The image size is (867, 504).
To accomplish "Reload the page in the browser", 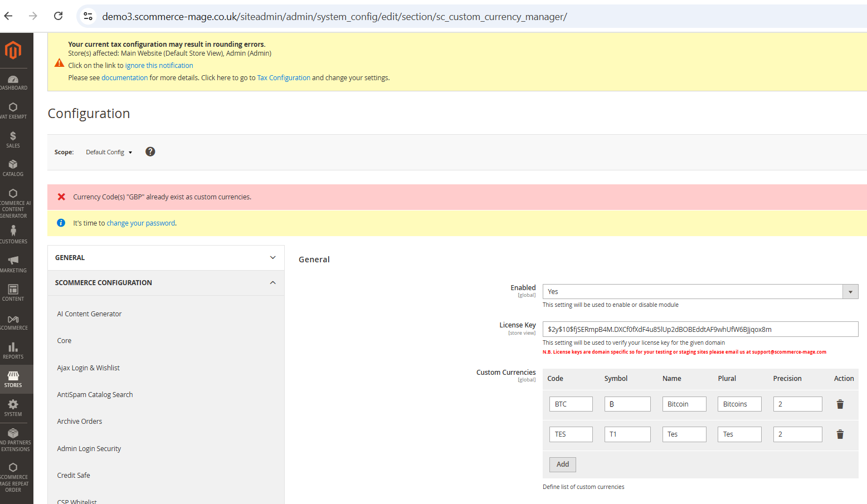I will [58, 16].
